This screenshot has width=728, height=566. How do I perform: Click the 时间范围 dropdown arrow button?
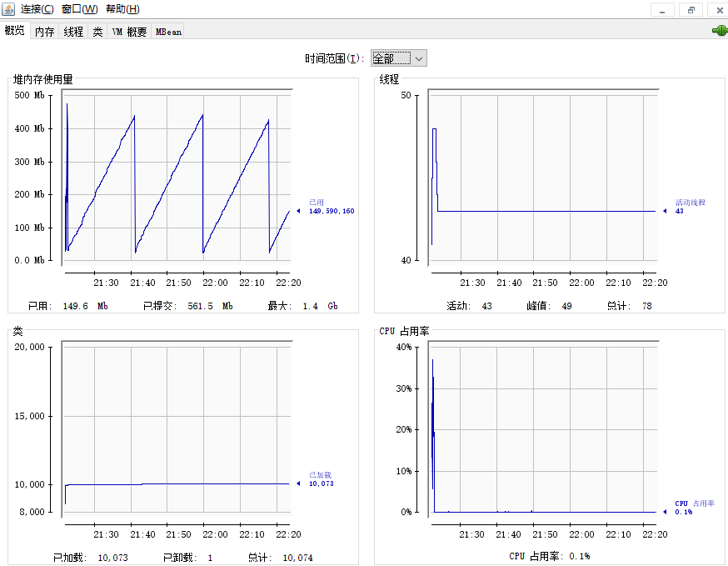tap(419, 58)
